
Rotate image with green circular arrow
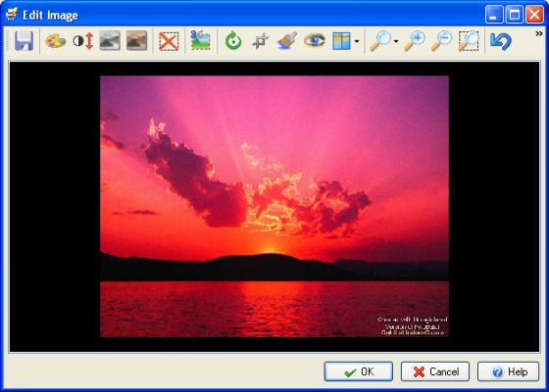click(233, 40)
